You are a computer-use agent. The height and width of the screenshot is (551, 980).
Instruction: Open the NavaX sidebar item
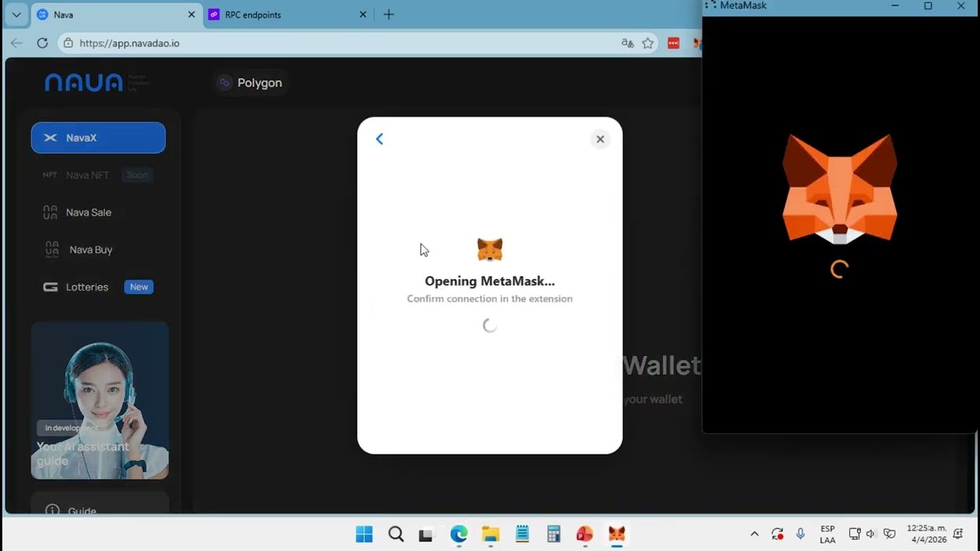[x=98, y=138]
